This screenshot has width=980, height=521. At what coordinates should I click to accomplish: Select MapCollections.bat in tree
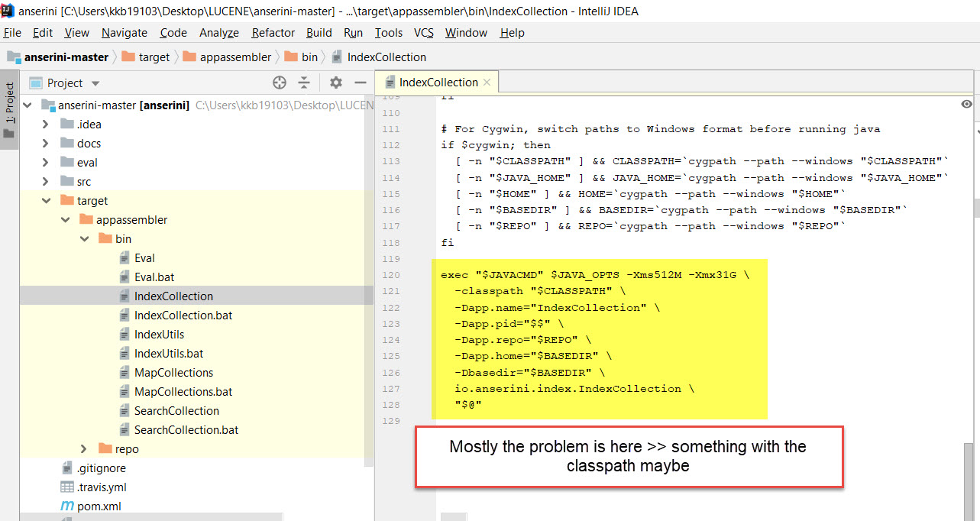click(183, 392)
